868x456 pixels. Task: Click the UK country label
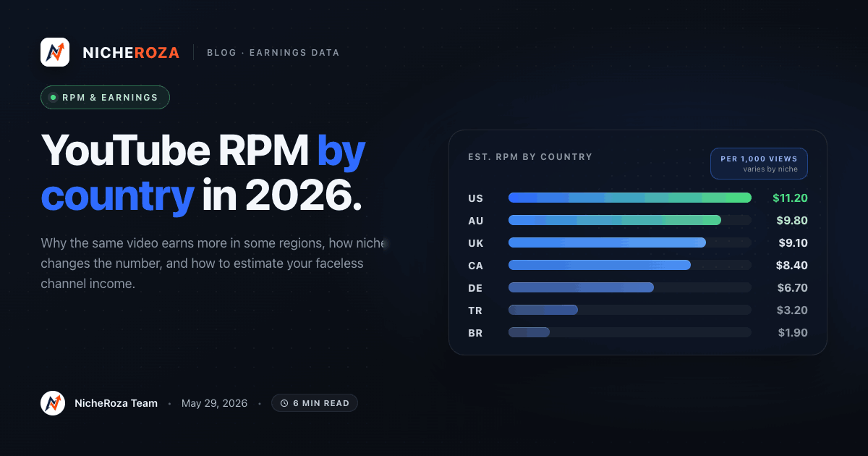click(x=476, y=242)
